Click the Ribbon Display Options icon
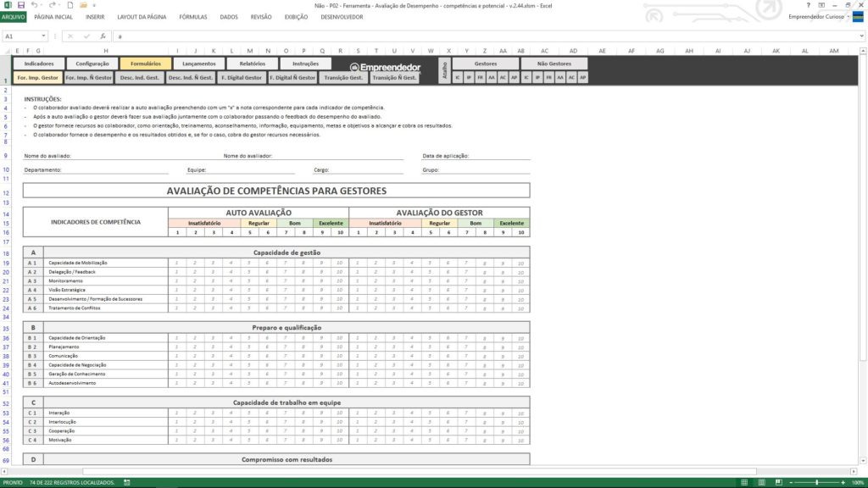The height and width of the screenshot is (488, 868). click(x=822, y=5)
